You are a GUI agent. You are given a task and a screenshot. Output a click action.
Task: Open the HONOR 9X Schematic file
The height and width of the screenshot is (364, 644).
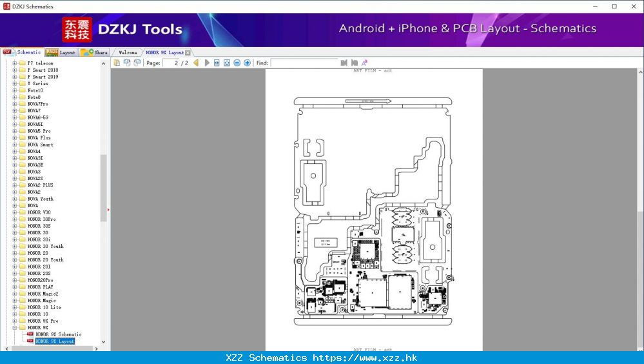click(x=58, y=334)
